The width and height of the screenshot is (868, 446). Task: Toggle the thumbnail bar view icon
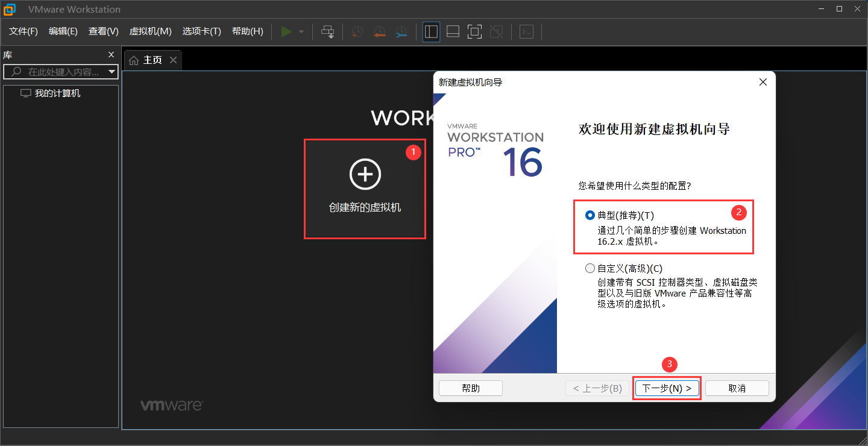coord(453,31)
